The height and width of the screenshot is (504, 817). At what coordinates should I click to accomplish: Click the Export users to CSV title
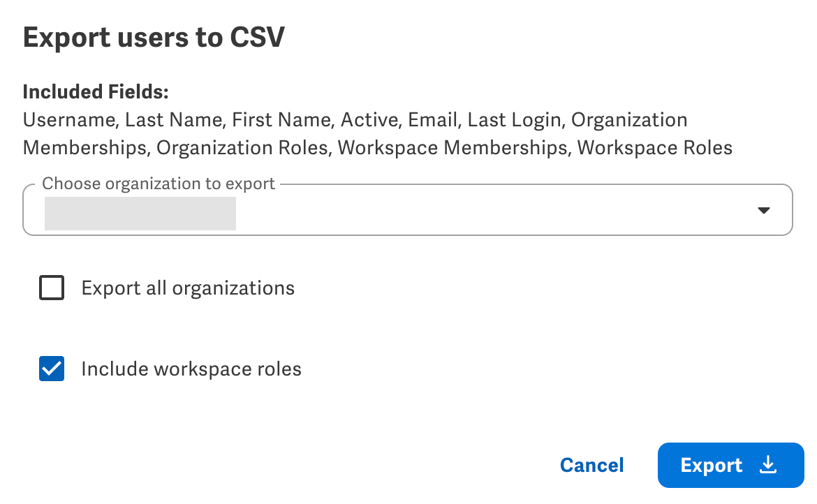coord(154,36)
